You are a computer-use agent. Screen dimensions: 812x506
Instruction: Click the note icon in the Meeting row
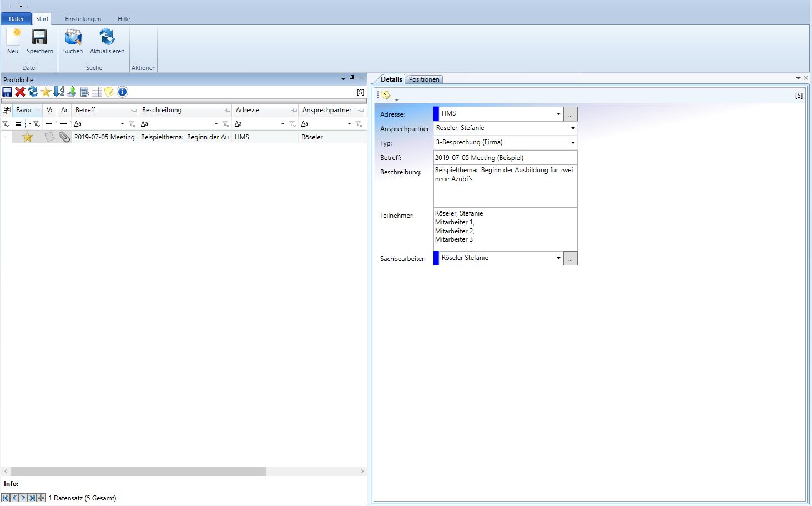click(50, 137)
